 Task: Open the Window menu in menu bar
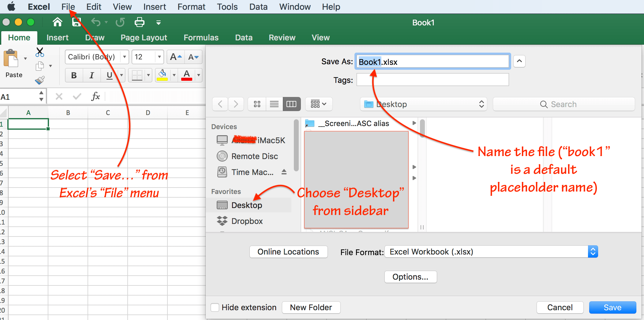[295, 7]
